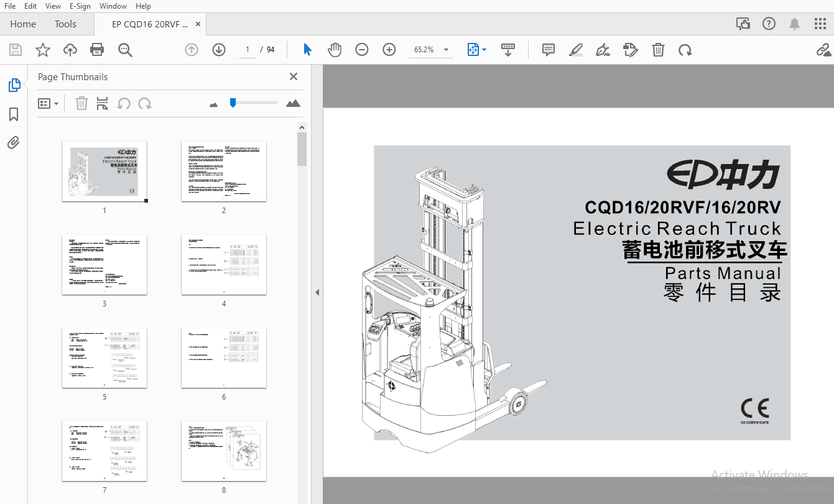Close the EP CQD16 document tab

point(198,24)
